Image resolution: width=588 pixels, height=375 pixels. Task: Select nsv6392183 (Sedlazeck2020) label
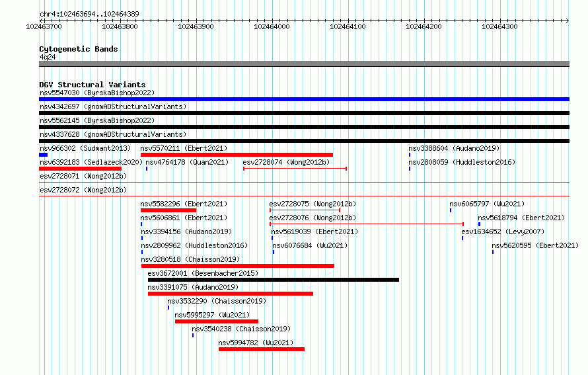pyautogui.click(x=91, y=162)
